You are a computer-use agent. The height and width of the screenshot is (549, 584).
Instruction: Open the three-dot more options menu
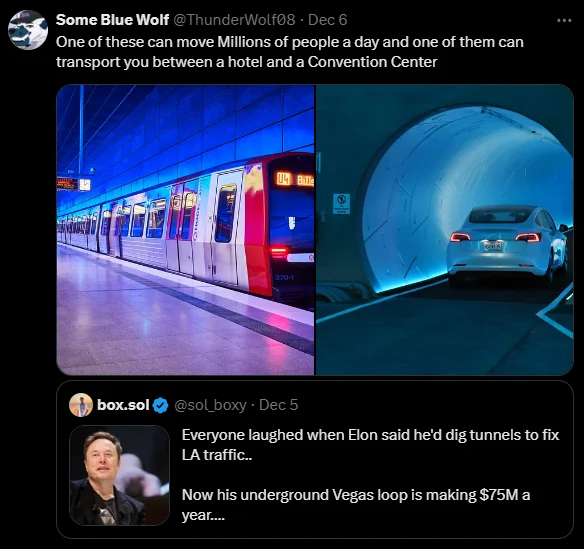click(x=564, y=20)
